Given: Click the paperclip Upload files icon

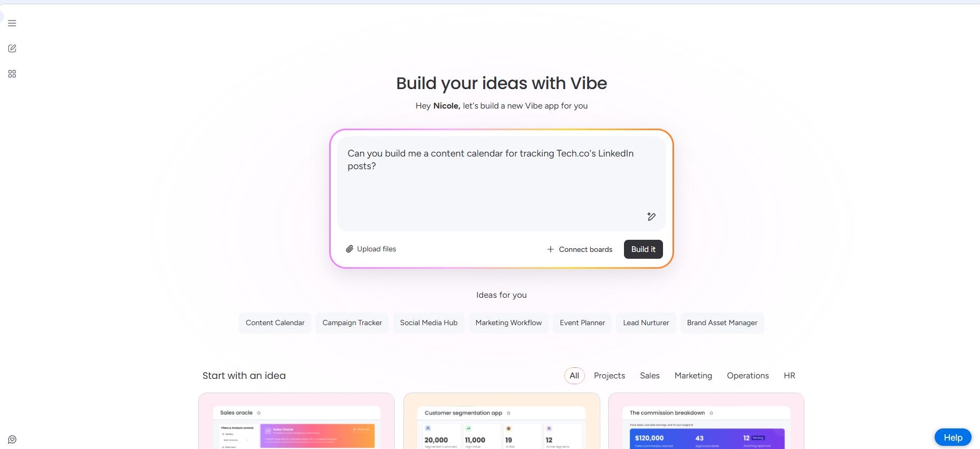Looking at the screenshot, I should click(349, 249).
